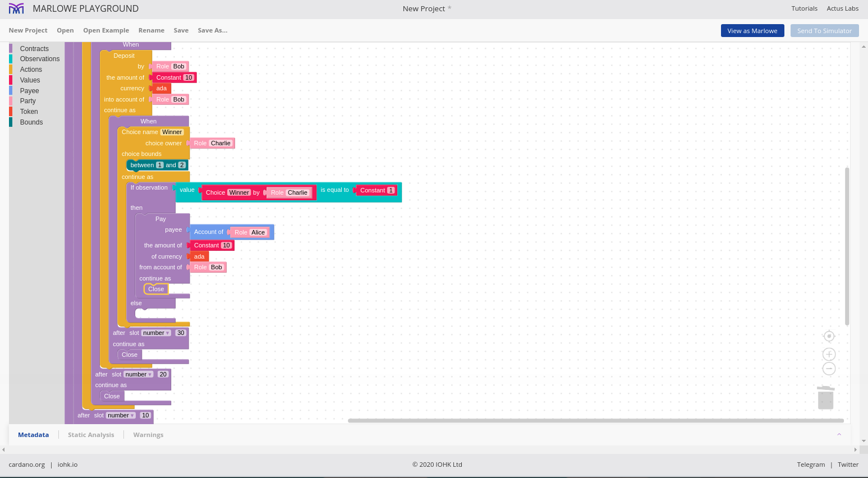Open the Warnings tab

[x=148, y=435]
